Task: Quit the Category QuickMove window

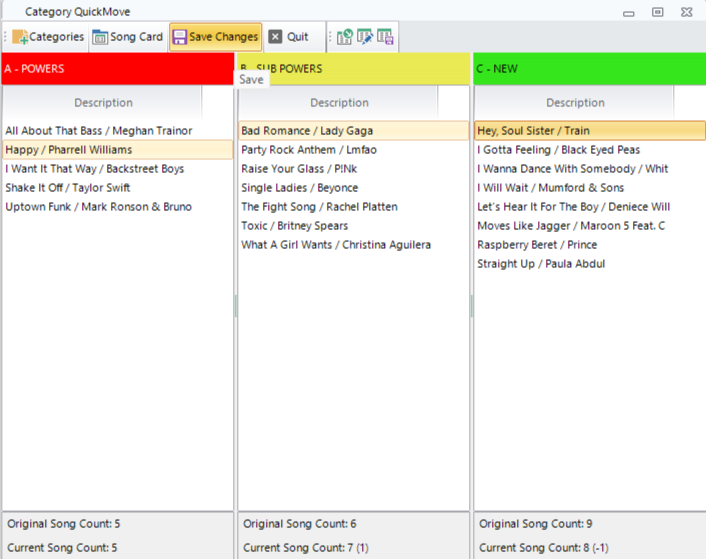Action: click(289, 37)
